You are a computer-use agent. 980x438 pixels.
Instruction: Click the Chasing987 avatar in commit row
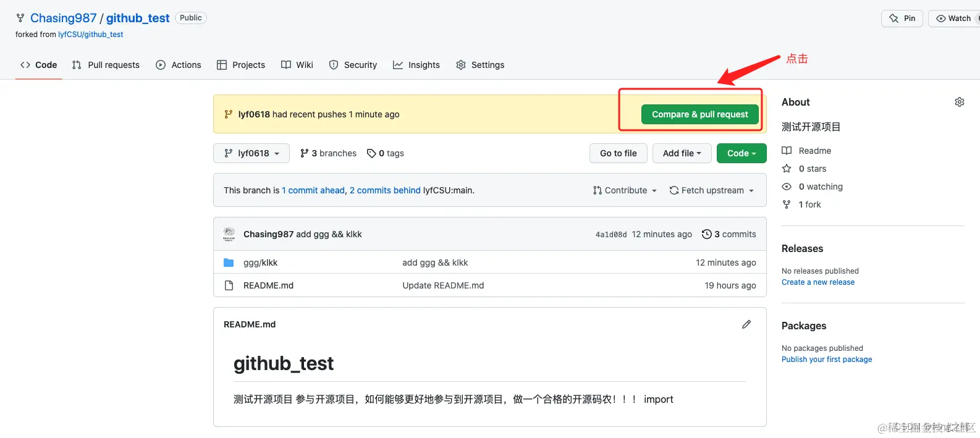(x=229, y=234)
